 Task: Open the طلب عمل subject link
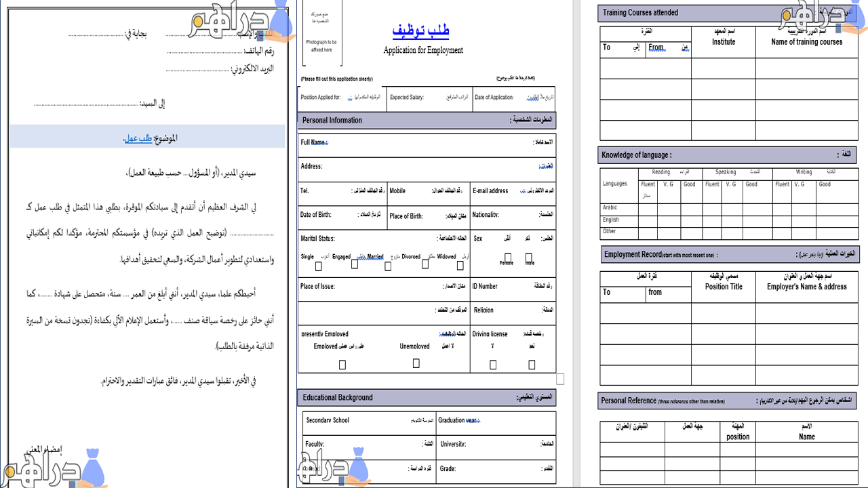(x=138, y=138)
